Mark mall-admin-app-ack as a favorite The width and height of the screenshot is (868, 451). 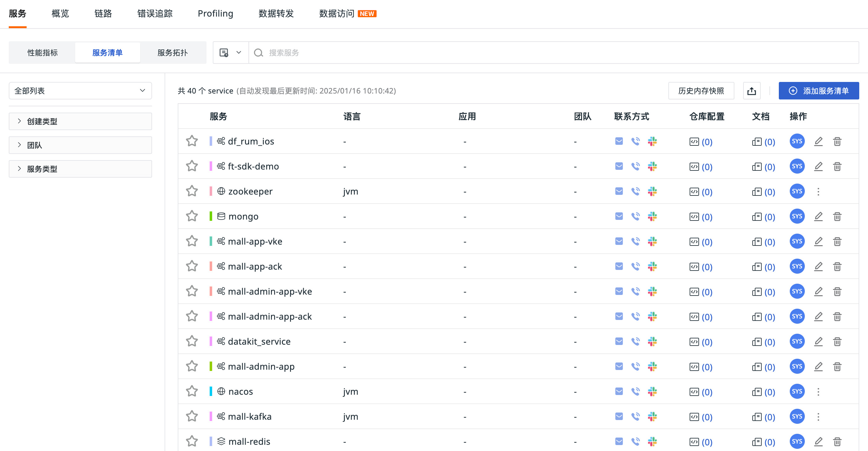(x=192, y=316)
